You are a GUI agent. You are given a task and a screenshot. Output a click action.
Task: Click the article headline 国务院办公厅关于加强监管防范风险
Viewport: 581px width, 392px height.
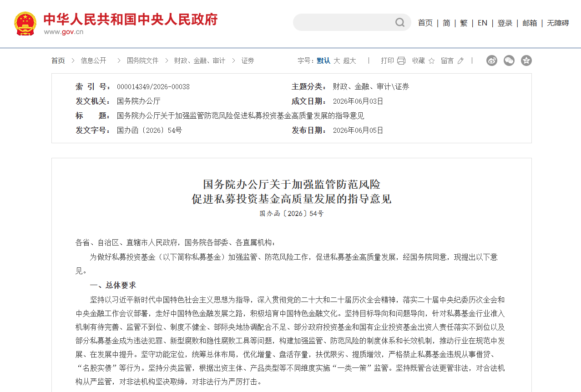[x=292, y=184]
